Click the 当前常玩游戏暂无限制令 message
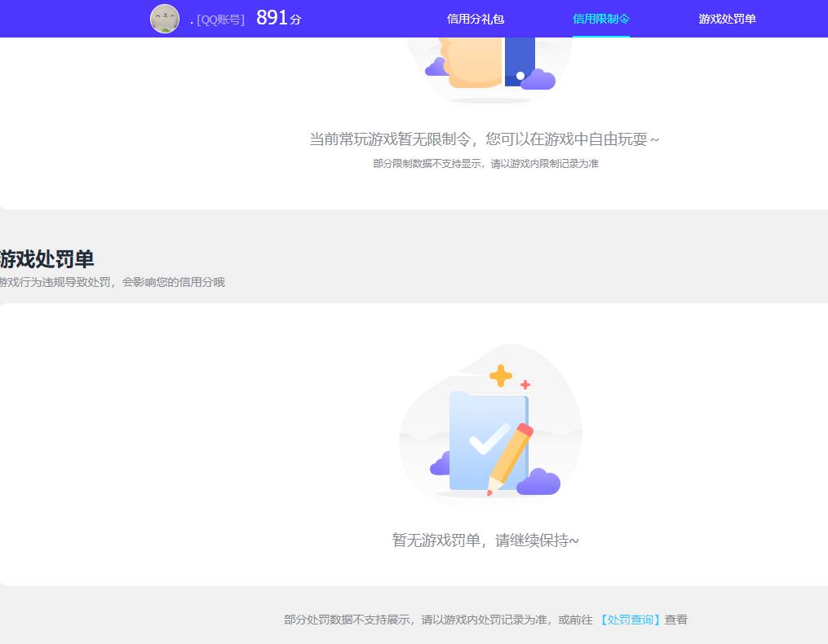Viewport: 828px width, 644px height. coord(485,139)
